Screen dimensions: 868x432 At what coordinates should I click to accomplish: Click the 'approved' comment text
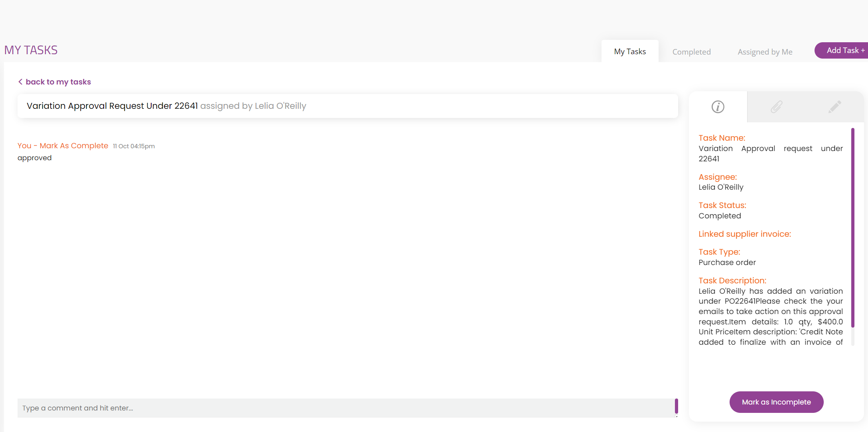pyautogui.click(x=35, y=158)
